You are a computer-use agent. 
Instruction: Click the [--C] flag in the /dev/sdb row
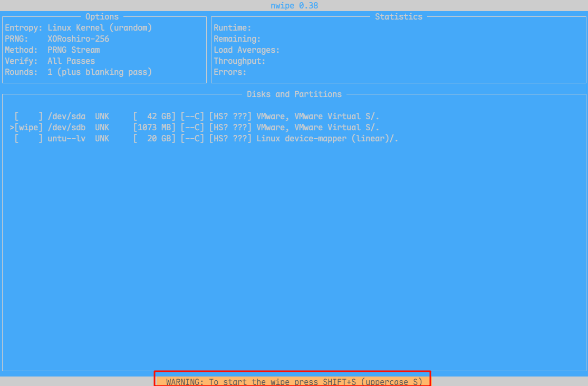coord(192,128)
